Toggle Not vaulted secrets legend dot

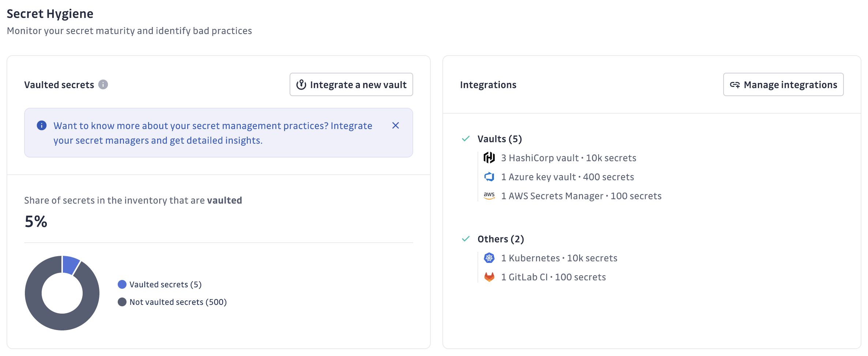[122, 302]
